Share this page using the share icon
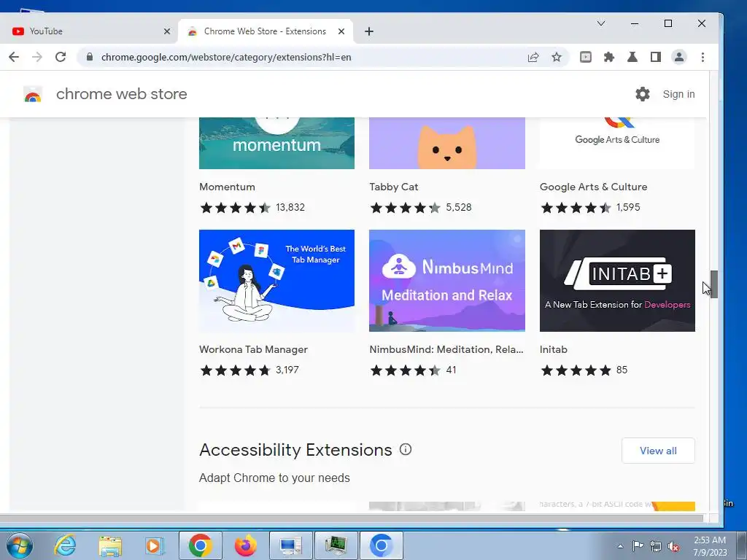 click(x=533, y=57)
